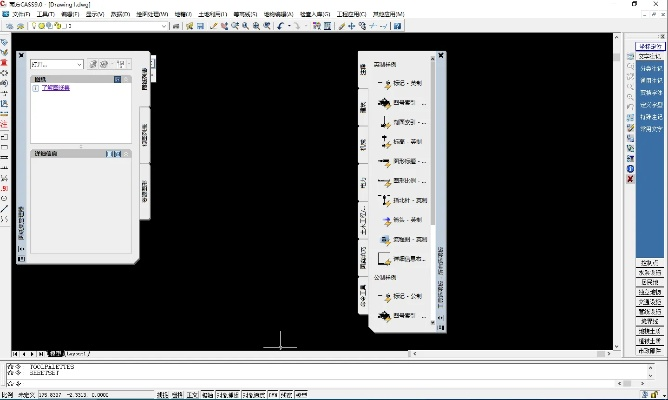668x400 pixels.
Task: Click the 文字注记 button in right panel
Action: 651,56
